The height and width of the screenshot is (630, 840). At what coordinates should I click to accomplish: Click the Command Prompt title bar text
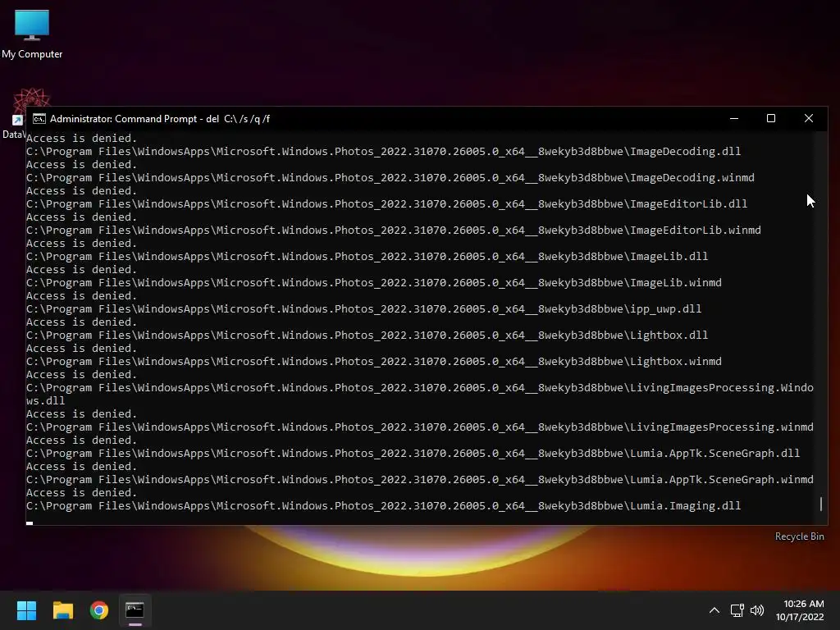(160, 119)
